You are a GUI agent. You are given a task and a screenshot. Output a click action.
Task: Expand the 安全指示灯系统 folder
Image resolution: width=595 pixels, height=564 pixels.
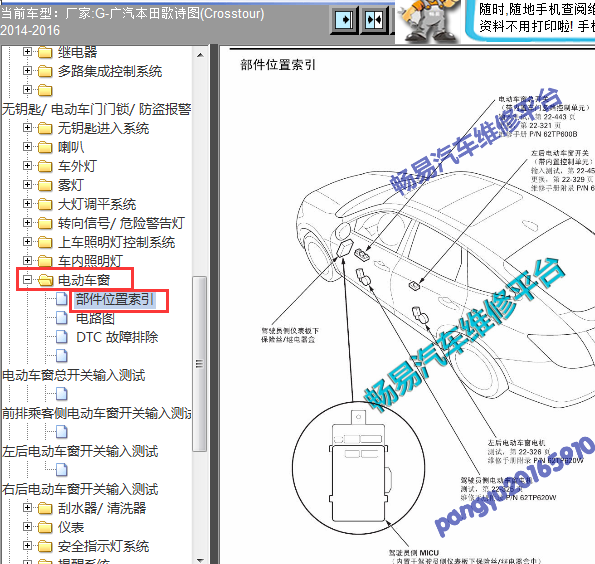[27, 546]
